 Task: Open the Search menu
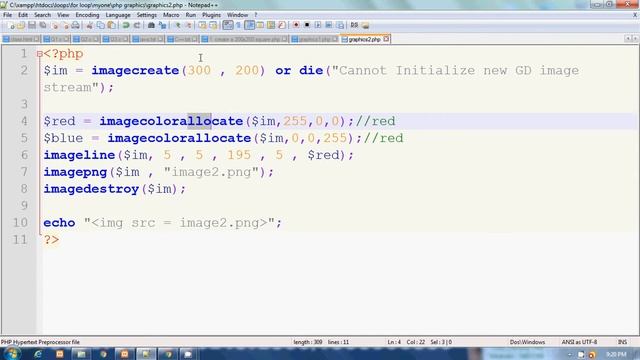coord(42,15)
